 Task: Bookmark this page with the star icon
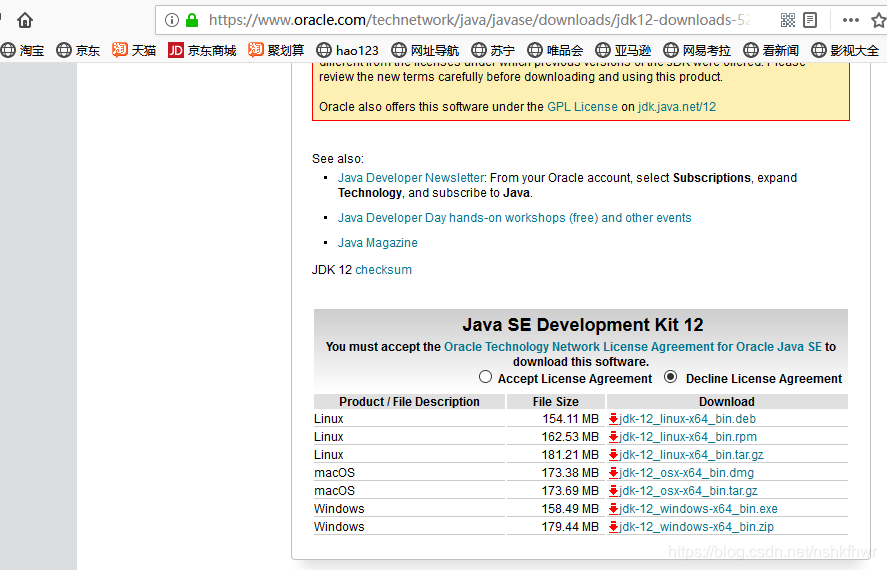tap(879, 20)
